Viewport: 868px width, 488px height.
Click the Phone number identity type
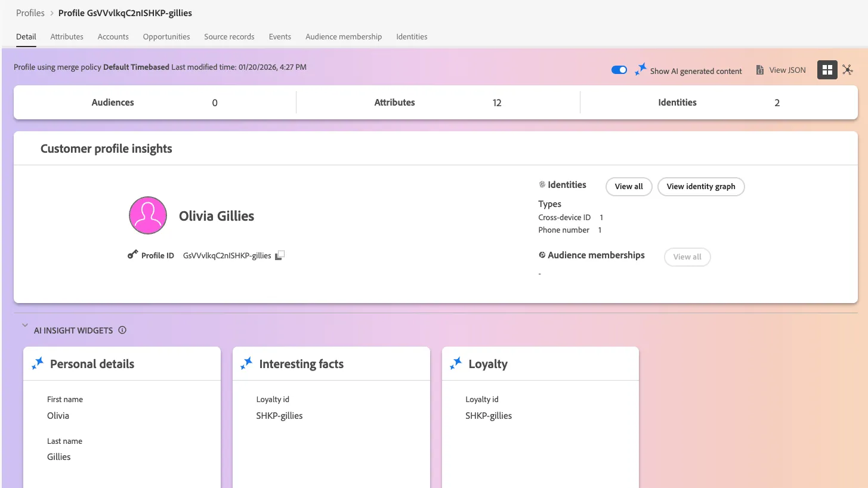pos(564,230)
